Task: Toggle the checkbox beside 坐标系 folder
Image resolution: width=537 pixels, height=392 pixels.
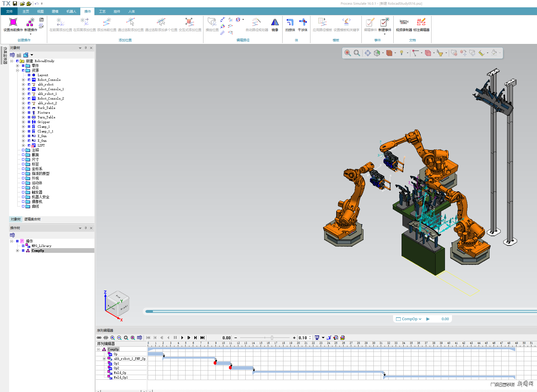Action: pyautogui.click(x=23, y=169)
